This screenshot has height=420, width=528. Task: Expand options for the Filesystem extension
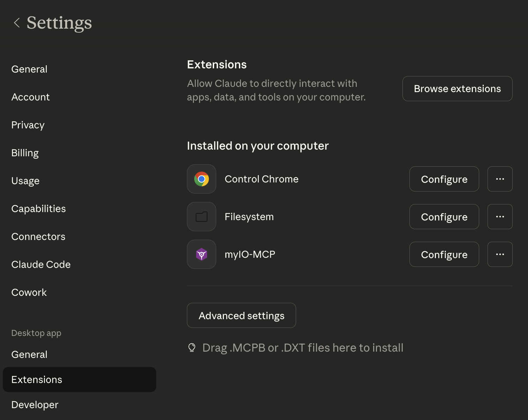500,217
